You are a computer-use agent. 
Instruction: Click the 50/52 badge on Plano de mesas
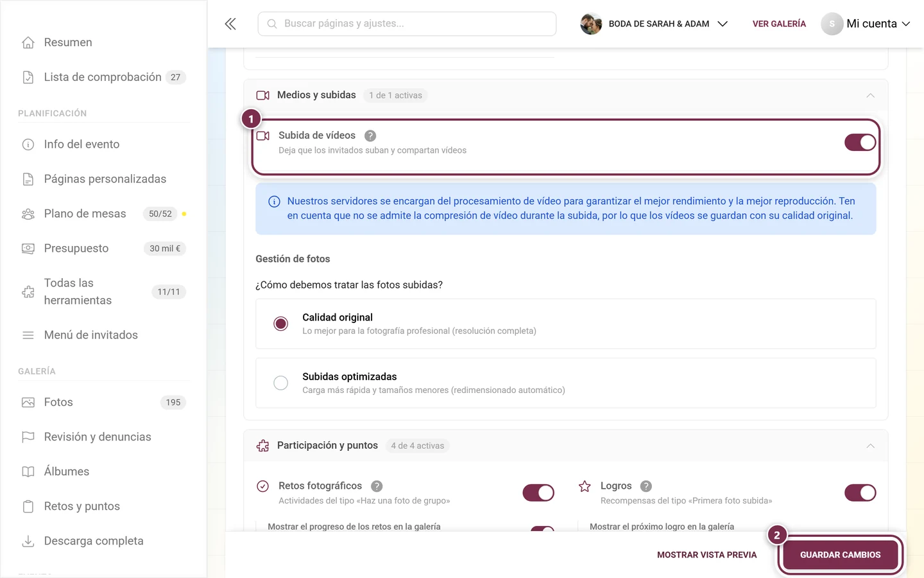(x=160, y=214)
